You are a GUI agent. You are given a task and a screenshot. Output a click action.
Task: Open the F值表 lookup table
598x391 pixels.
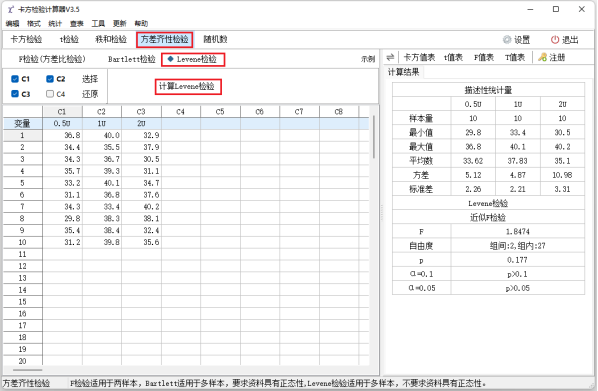[x=484, y=58]
